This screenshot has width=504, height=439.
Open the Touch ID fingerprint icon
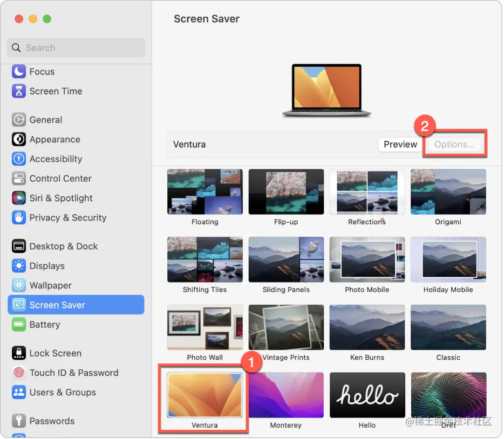pos(19,373)
